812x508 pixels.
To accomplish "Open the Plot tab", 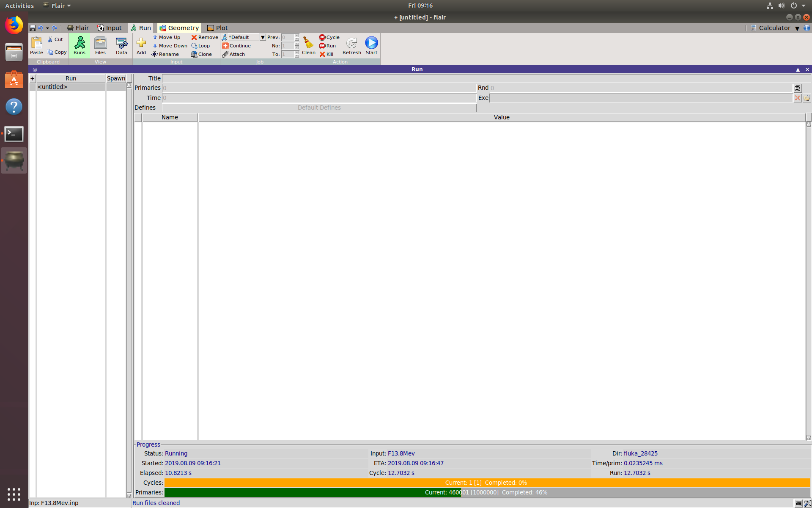I will pos(217,28).
